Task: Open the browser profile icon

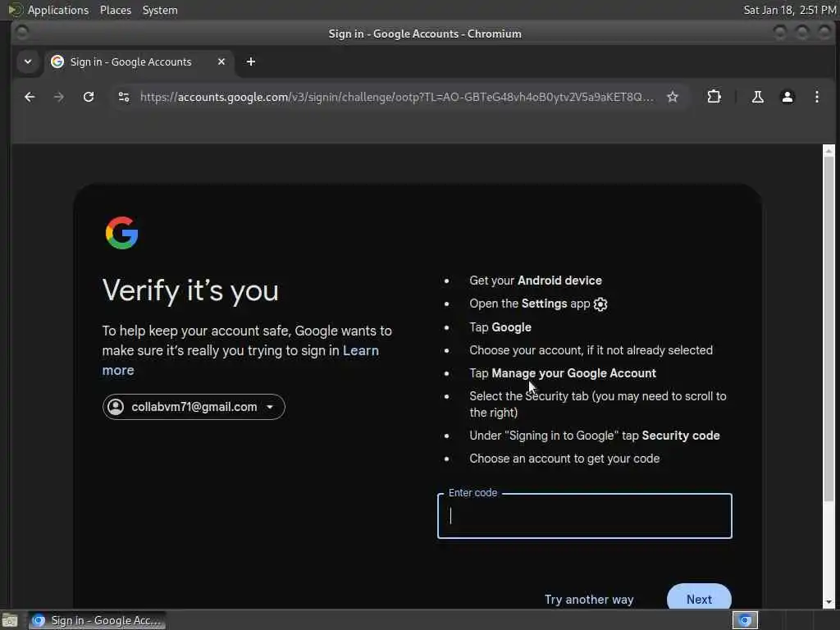Action: point(787,97)
